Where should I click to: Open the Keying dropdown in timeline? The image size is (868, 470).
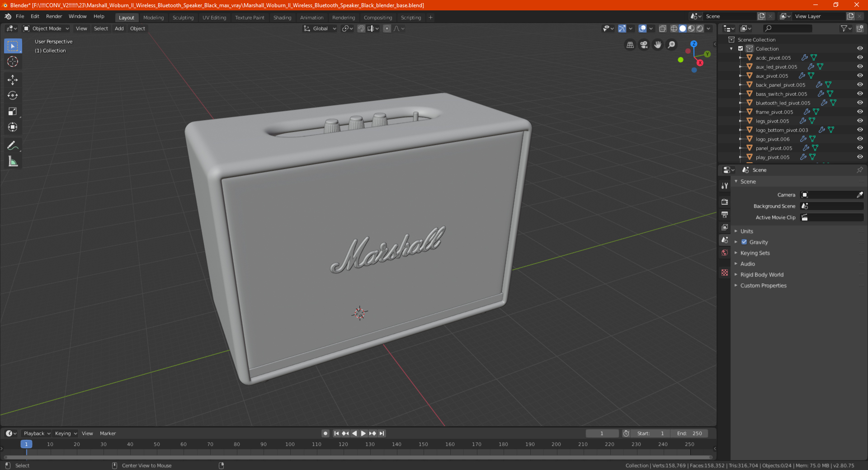tap(66, 433)
